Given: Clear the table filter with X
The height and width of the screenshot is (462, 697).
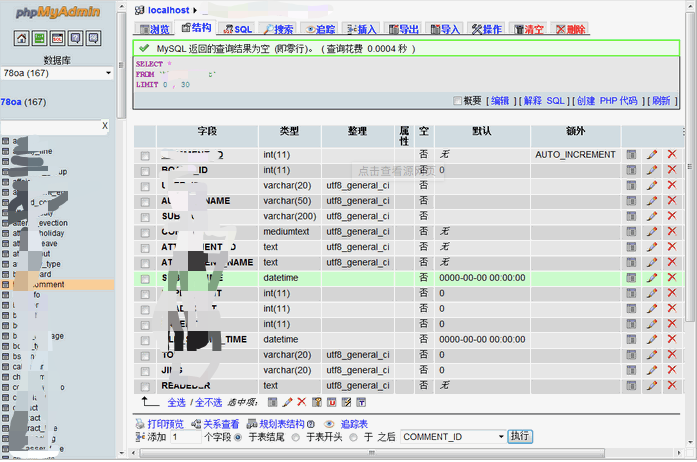Looking at the screenshot, I should click(x=105, y=126).
